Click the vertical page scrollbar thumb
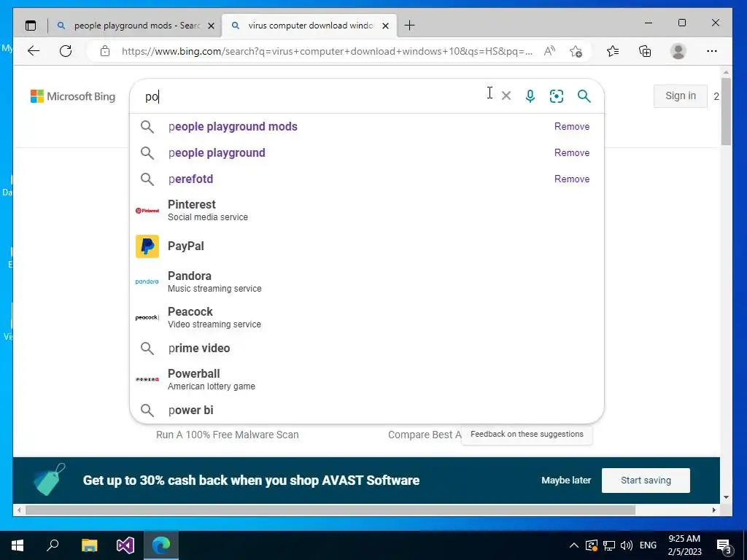The width and height of the screenshot is (747, 560). coord(726,112)
